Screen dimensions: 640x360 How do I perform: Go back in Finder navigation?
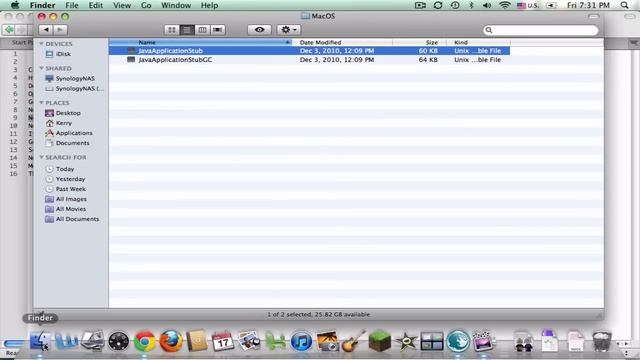pos(46,30)
